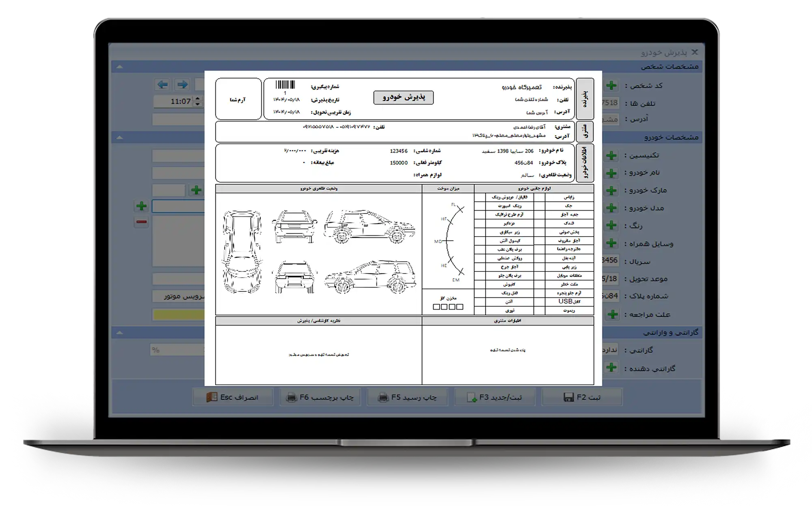Print receipt with چاپ رسید F5
The width and height of the screenshot is (812, 506).
click(407, 397)
